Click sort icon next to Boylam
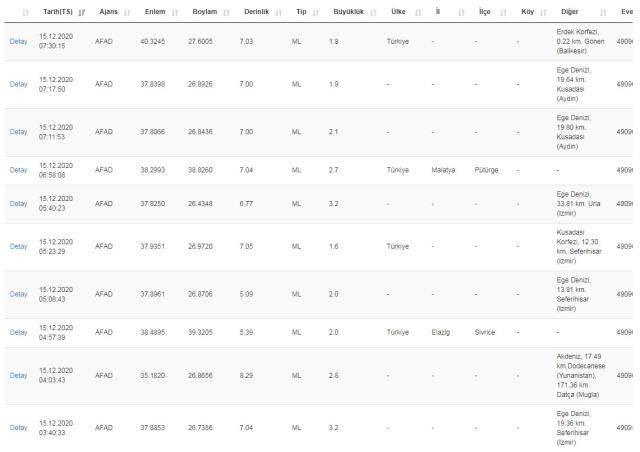Viewport: 640px width, 452px height. coord(227,12)
